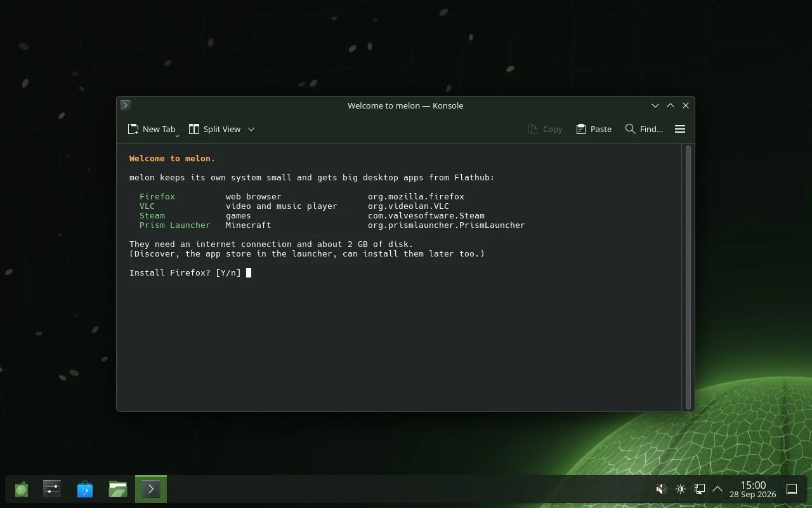
Task: Click the muted volume tray icon
Action: (661, 489)
